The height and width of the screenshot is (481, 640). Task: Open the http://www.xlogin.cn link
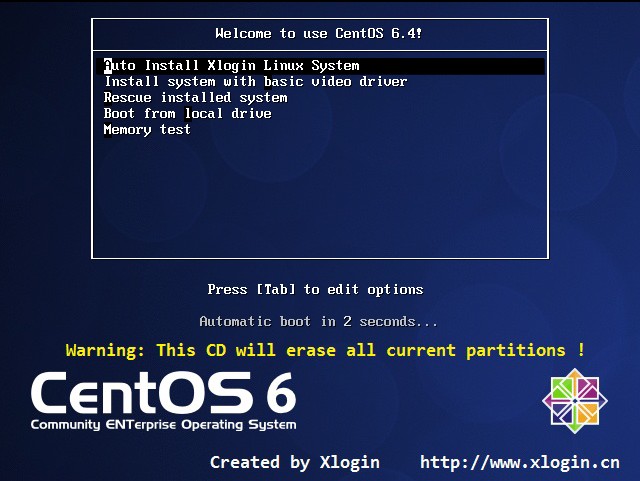click(x=520, y=463)
